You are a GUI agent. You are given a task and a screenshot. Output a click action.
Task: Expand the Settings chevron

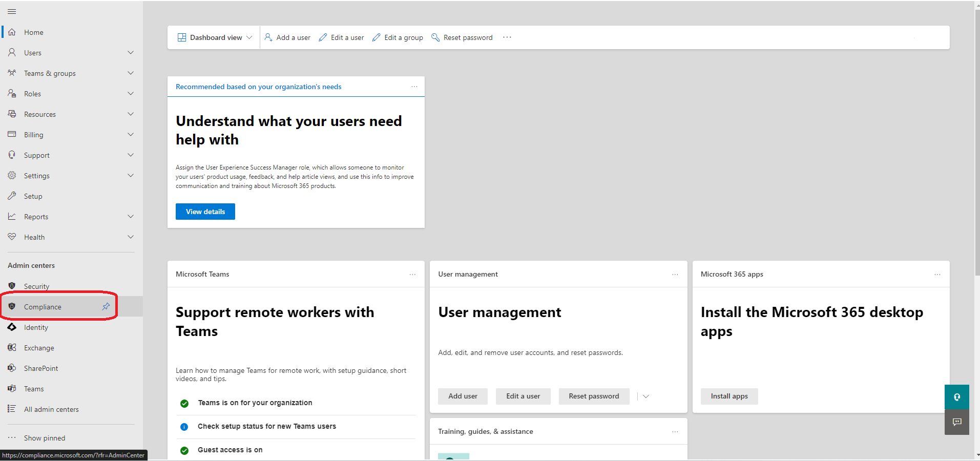tap(131, 175)
